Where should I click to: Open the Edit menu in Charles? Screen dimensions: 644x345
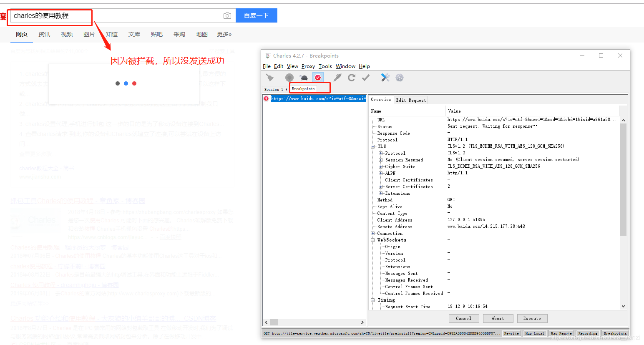279,66
